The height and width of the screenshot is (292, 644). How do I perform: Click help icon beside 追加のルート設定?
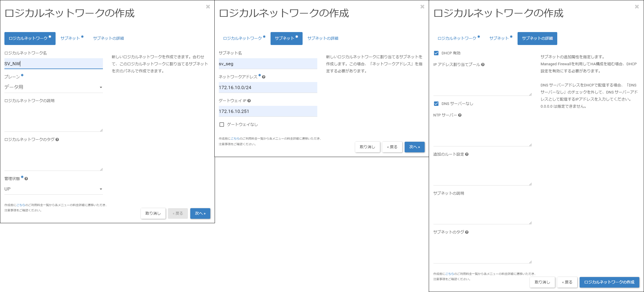pyautogui.click(x=467, y=154)
